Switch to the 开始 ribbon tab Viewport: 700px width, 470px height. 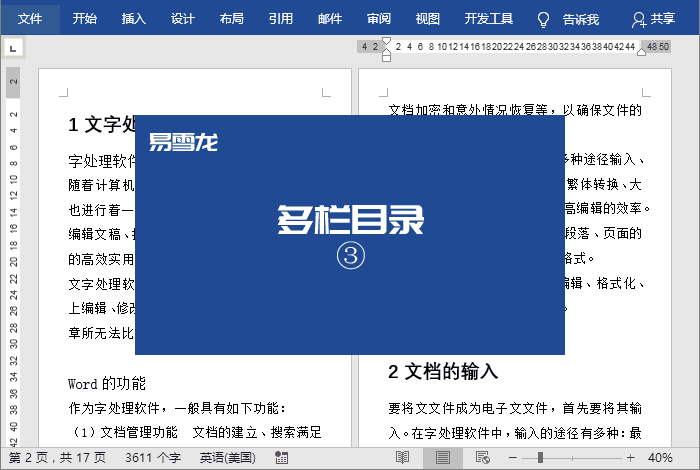(85, 19)
